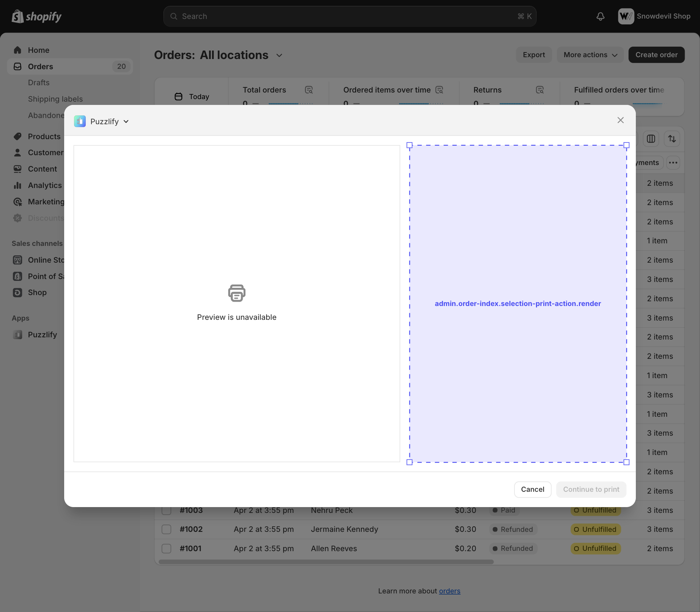Click the sort orders arrows icon

pyautogui.click(x=672, y=139)
